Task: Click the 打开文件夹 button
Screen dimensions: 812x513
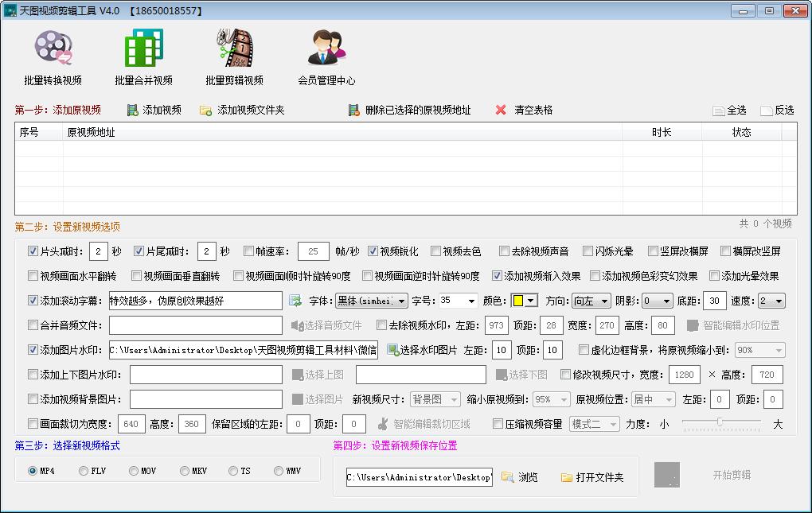Action: [x=591, y=477]
